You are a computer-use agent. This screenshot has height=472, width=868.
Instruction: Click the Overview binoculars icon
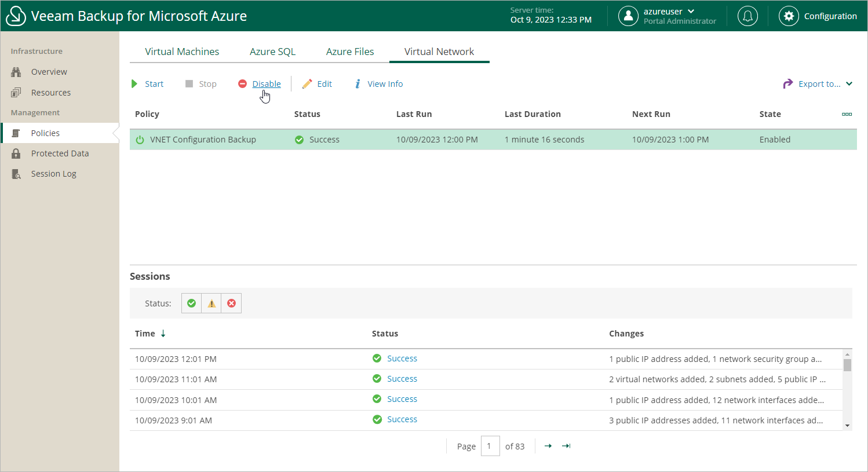tap(16, 72)
